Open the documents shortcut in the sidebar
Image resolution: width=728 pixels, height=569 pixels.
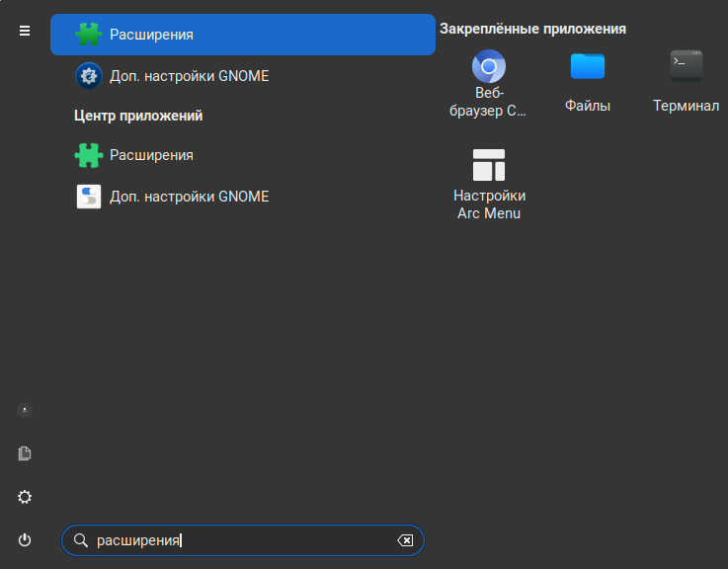pyautogui.click(x=25, y=453)
